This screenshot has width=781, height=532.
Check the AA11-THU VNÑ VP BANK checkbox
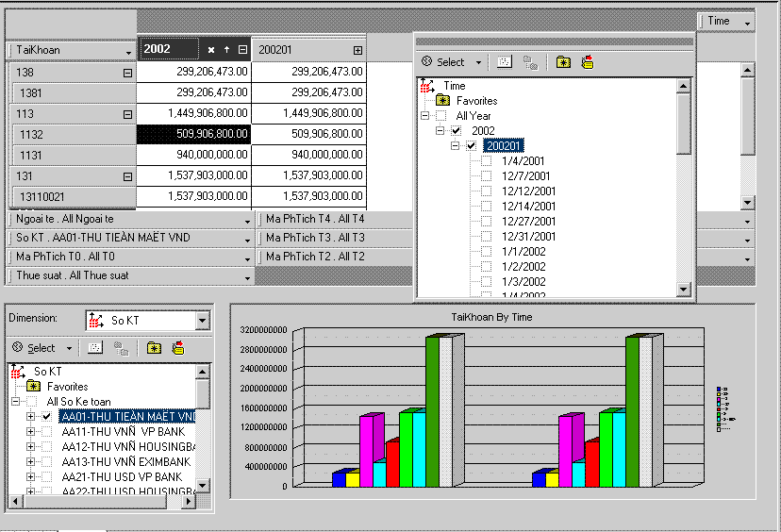coord(46,431)
